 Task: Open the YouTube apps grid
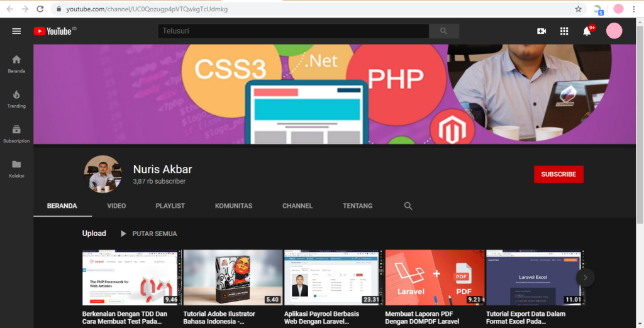point(564,31)
